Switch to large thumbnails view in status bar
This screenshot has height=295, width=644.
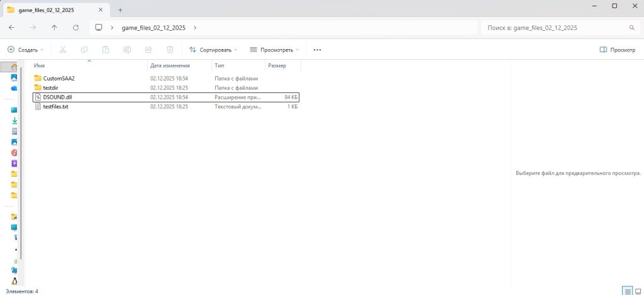(x=637, y=291)
